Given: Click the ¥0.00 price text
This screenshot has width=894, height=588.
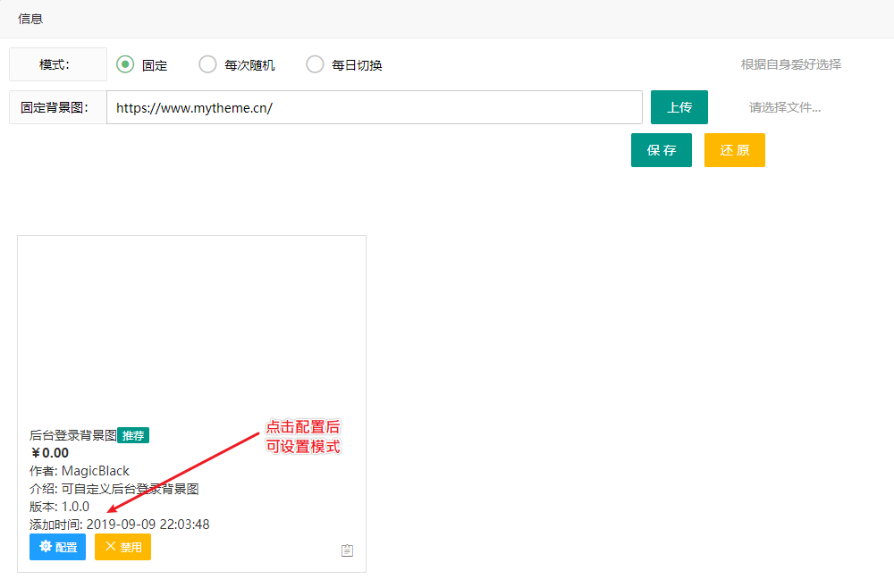Looking at the screenshot, I should [49, 453].
